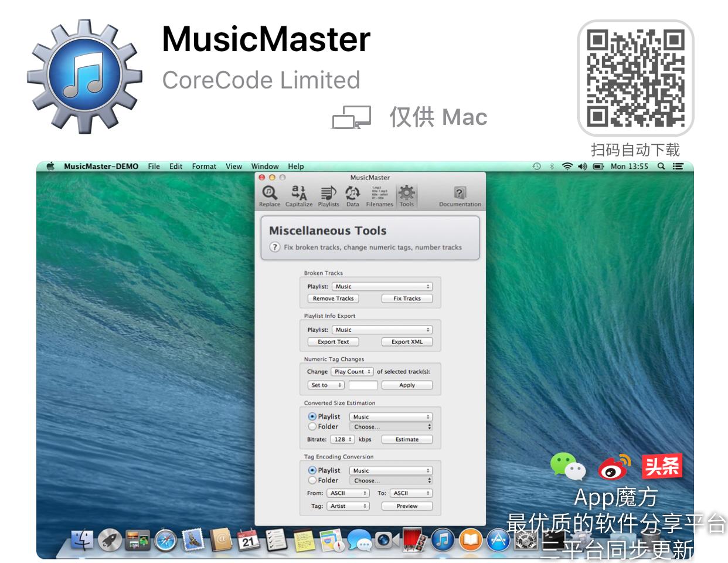This screenshot has width=728, height=563.
Task: Select the Tools gear toolbar item
Action: (x=407, y=196)
